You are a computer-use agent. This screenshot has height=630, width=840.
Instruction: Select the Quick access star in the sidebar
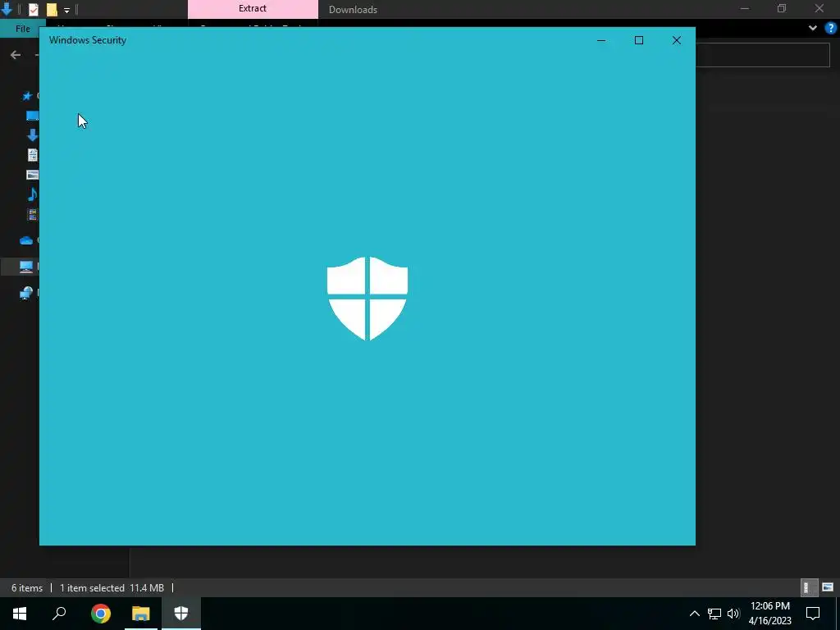click(x=27, y=96)
